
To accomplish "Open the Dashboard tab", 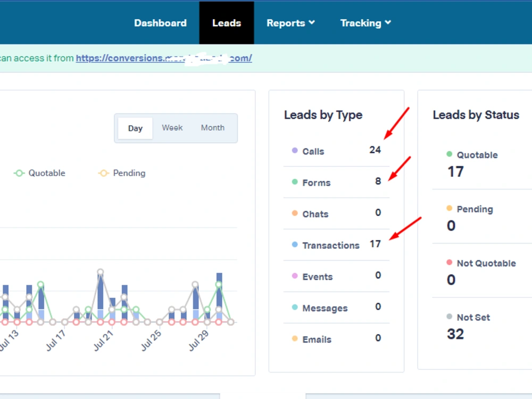I will (x=160, y=23).
